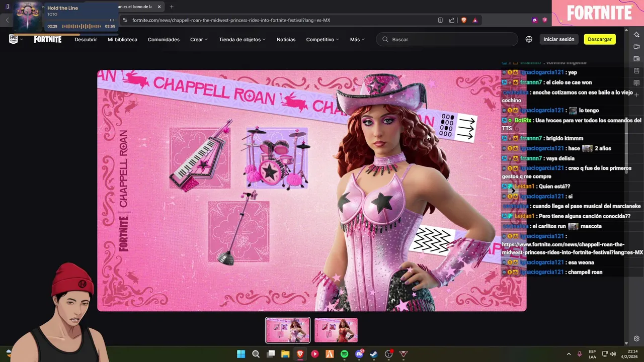
Task: Click 'Hold the Line' song title
Action: [62, 8]
